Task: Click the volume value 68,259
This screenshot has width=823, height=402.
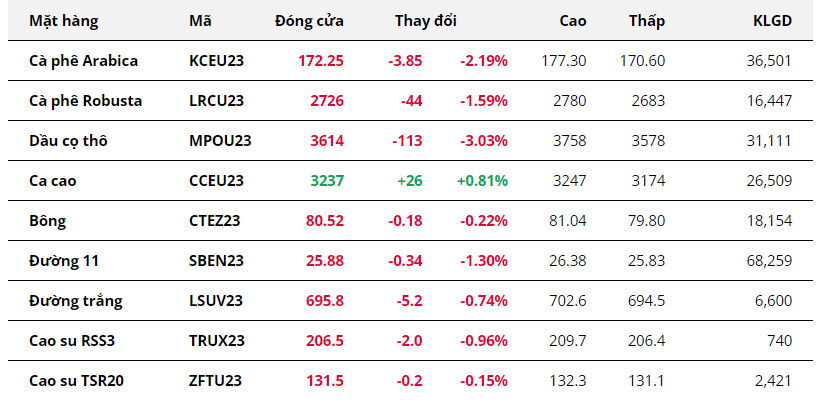Action: pyautogui.click(x=770, y=260)
